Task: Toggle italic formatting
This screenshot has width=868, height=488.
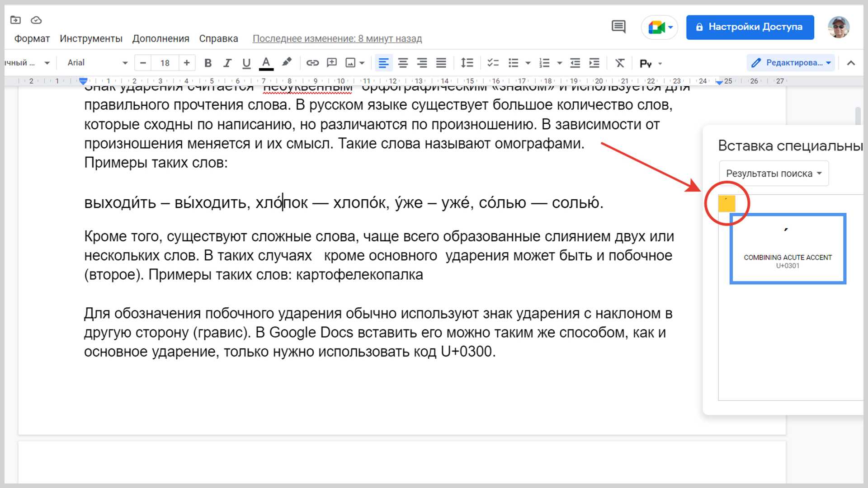Action: point(227,63)
